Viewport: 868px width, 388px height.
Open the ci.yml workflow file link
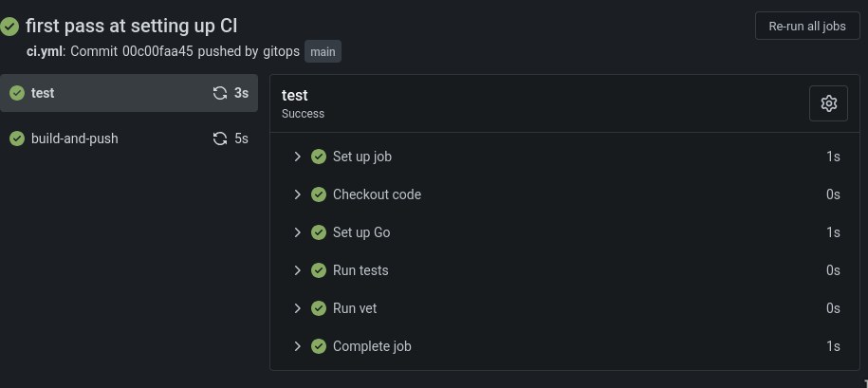point(44,51)
